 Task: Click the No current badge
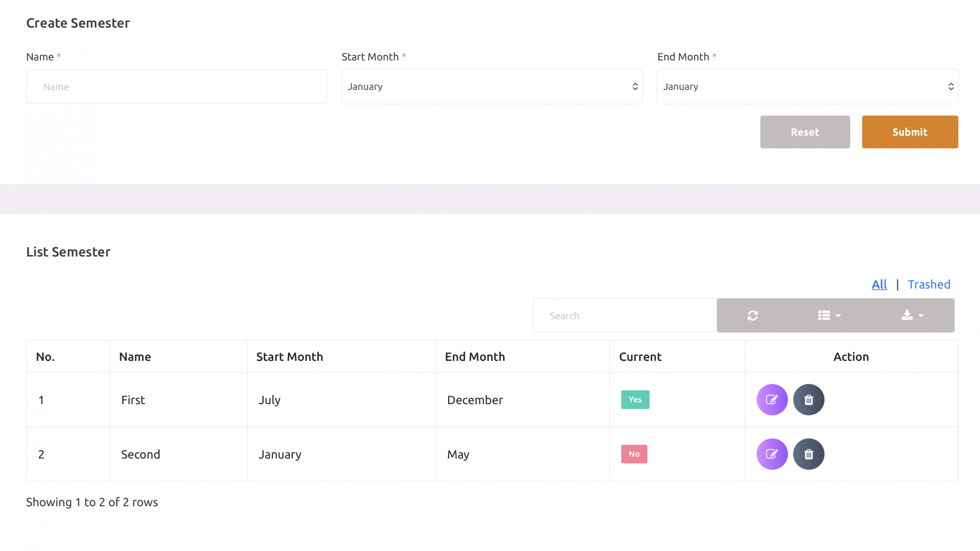click(x=634, y=454)
